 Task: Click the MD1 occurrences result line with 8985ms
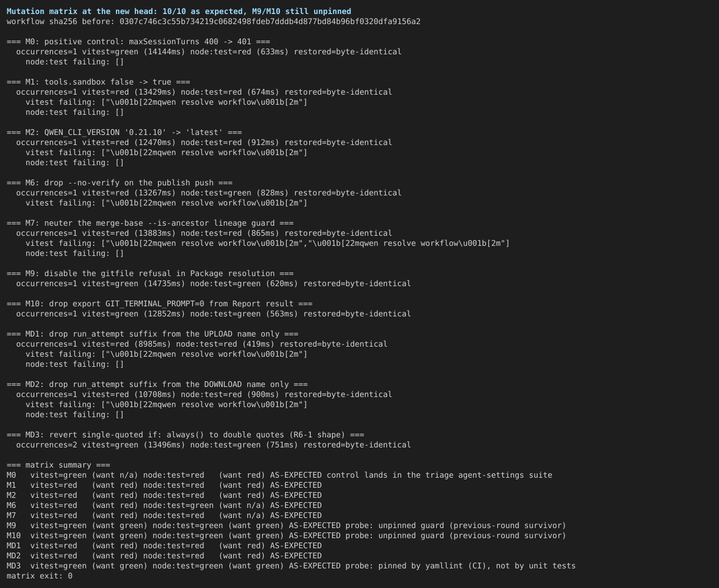pyautogui.click(x=202, y=344)
